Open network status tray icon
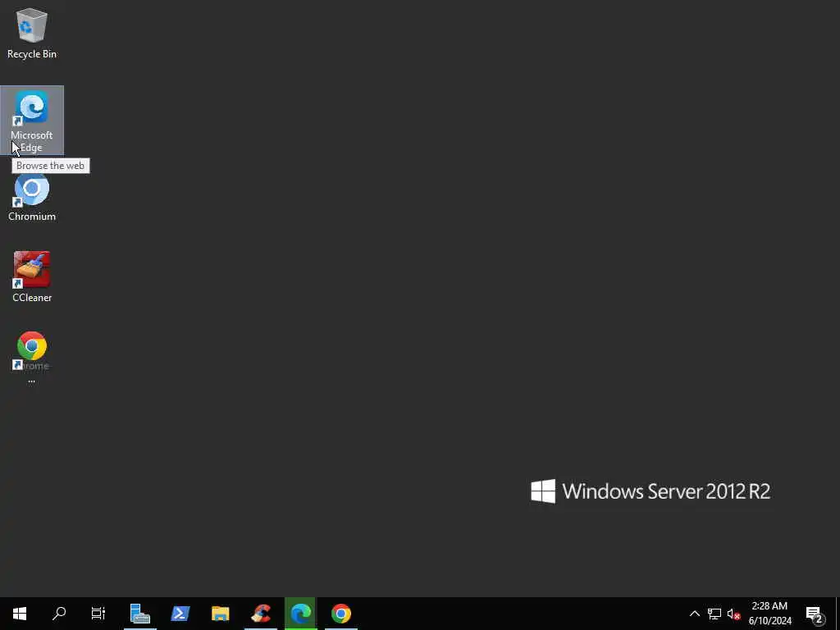The width and height of the screenshot is (840, 630). point(714,614)
